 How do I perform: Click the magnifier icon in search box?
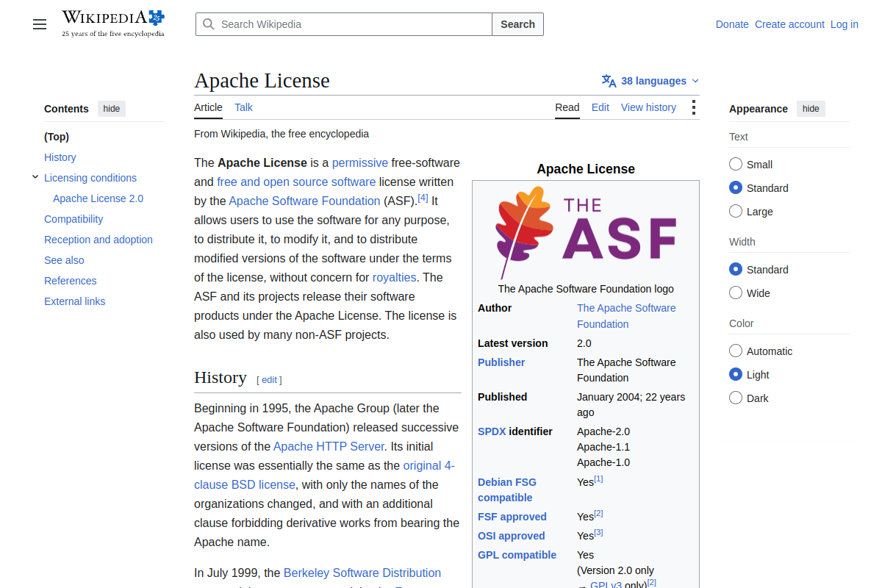(x=209, y=24)
